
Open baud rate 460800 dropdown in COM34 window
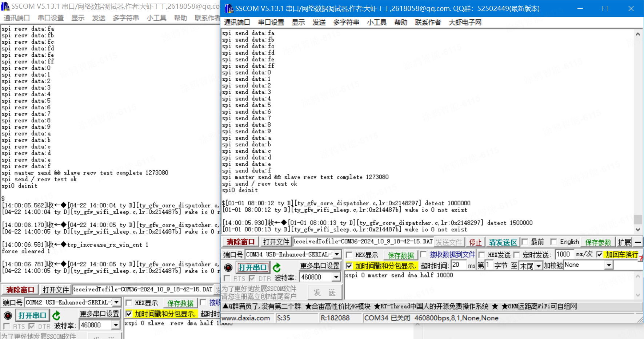[x=336, y=277]
